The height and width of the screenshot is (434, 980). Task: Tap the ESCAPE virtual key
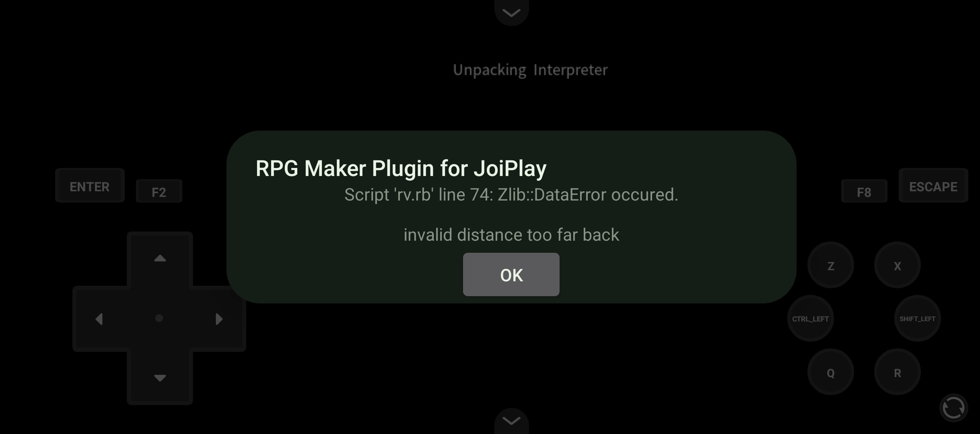coord(933,185)
